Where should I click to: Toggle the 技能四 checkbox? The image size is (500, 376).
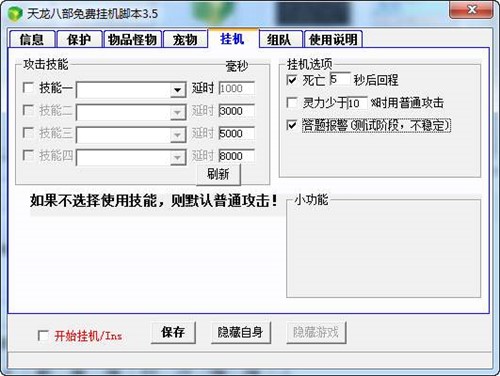[x=28, y=155]
